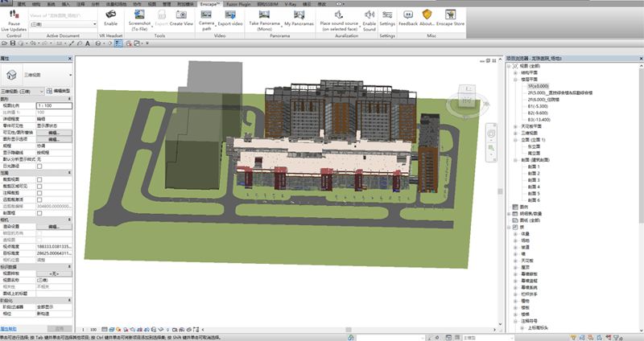644x341 pixels.
Task: Open the Properties type selector dropdown
Action: pos(70,75)
